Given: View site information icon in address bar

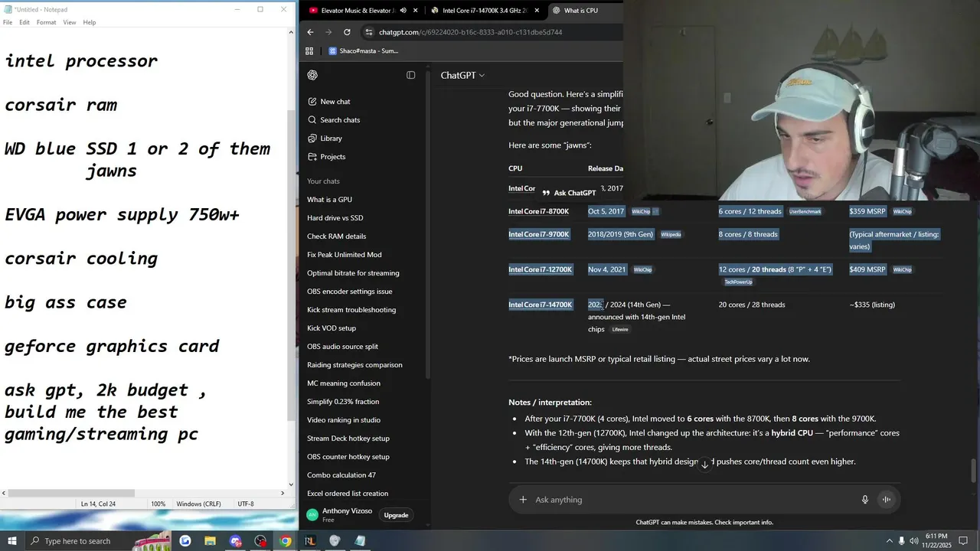Looking at the screenshot, I should 369,32.
